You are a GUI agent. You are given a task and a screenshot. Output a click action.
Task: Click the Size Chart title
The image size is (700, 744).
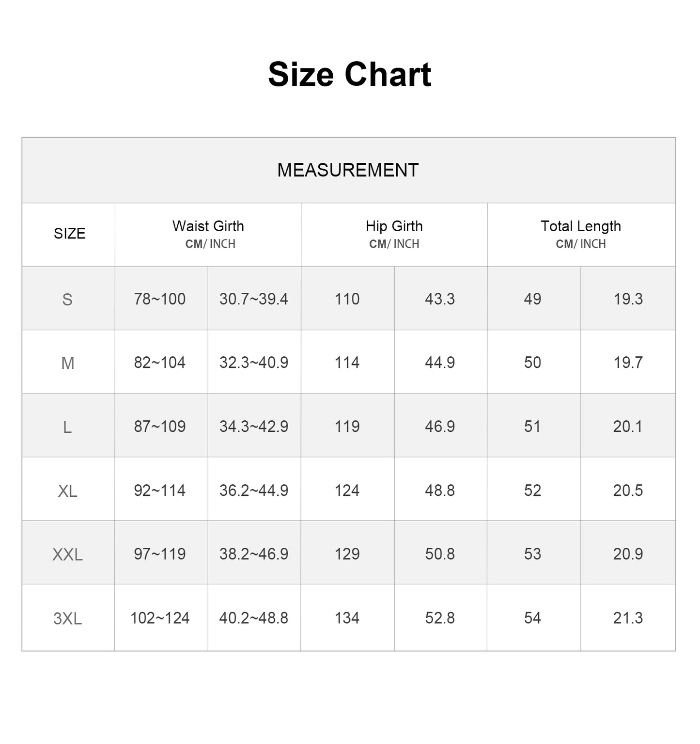pos(349,75)
